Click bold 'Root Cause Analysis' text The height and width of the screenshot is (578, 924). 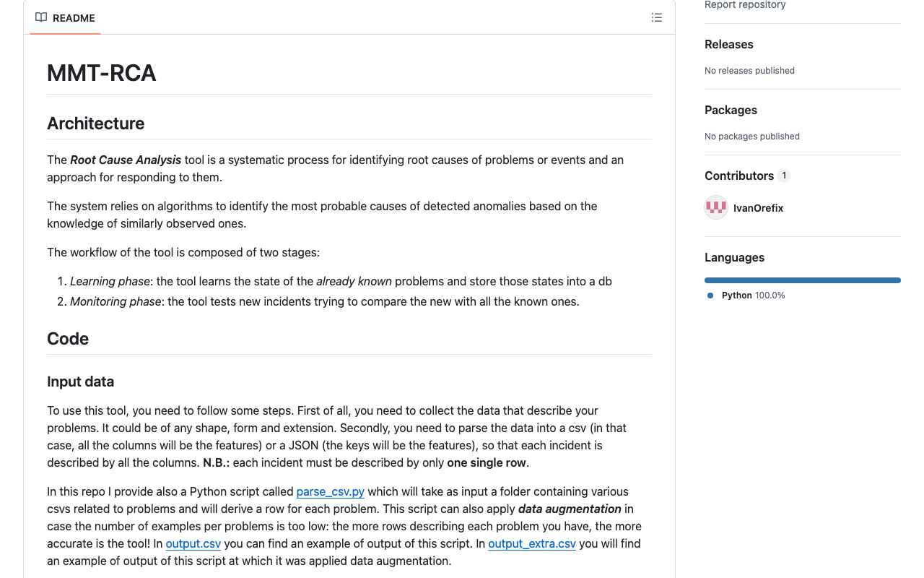click(126, 160)
